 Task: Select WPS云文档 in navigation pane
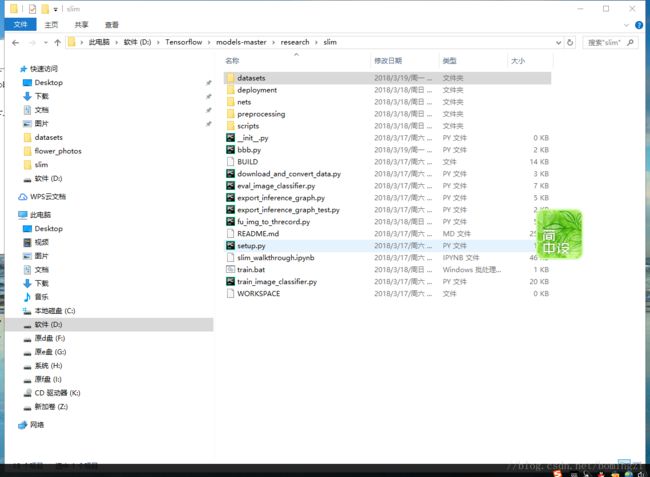coord(48,196)
